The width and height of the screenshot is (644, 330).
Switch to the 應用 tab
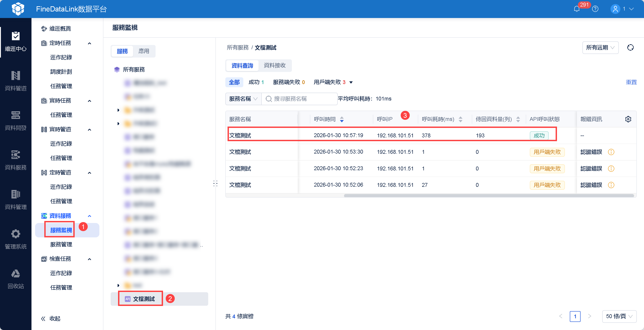pos(144,51)
